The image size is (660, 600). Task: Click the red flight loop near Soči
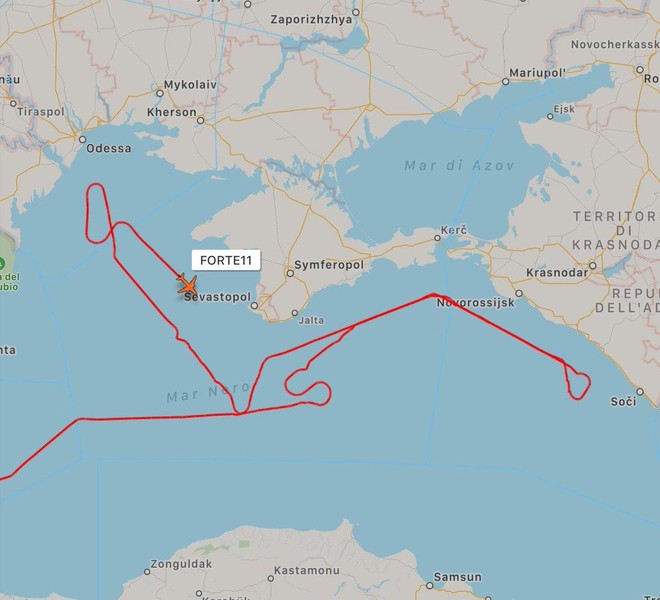[578, 381]
